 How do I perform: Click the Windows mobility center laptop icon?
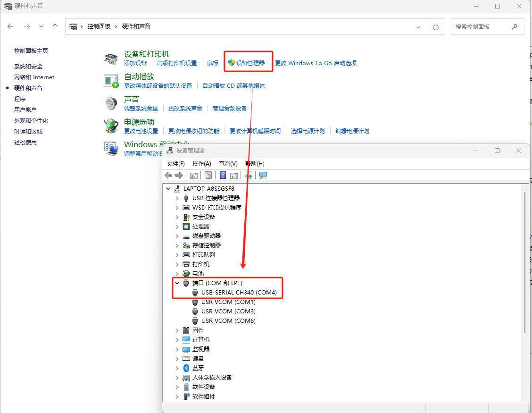point(111,148)
